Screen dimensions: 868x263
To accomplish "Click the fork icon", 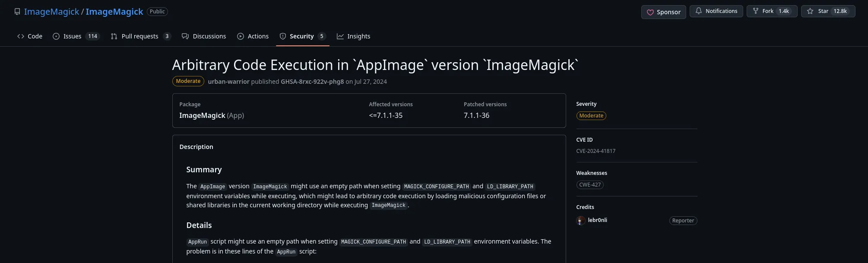I will tap(755, 11).
